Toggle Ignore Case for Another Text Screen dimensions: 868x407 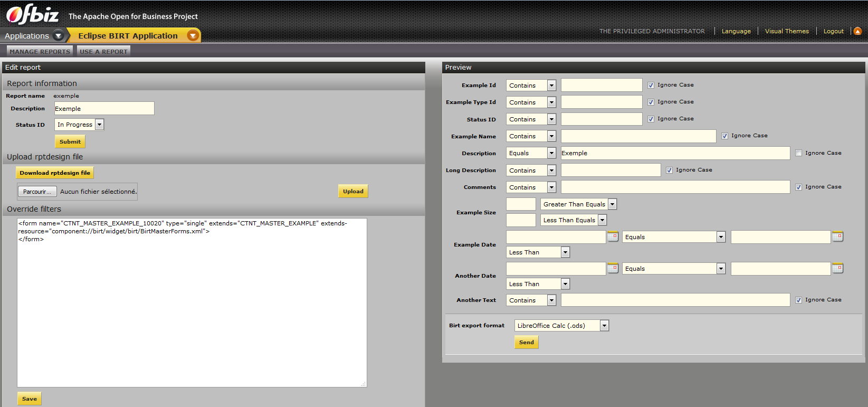tap(799, 300)
